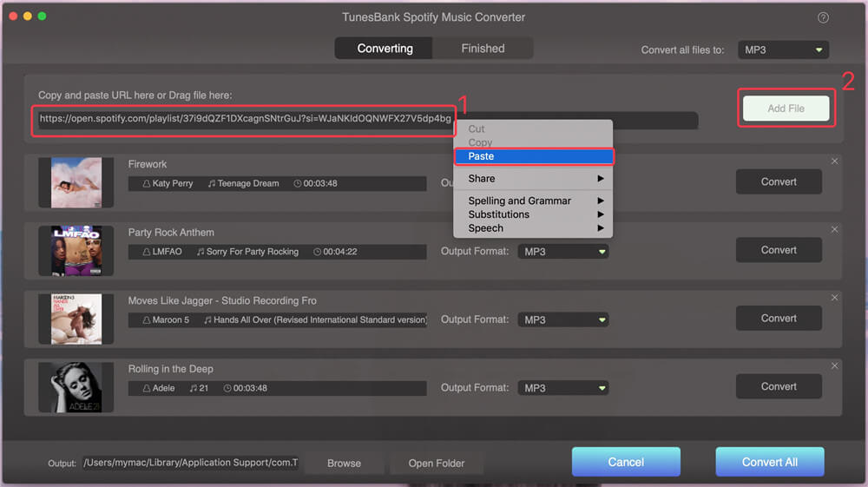The image size is (868, 487).
Task: Click the Browse button for output path
Action: tap(344, 464)
